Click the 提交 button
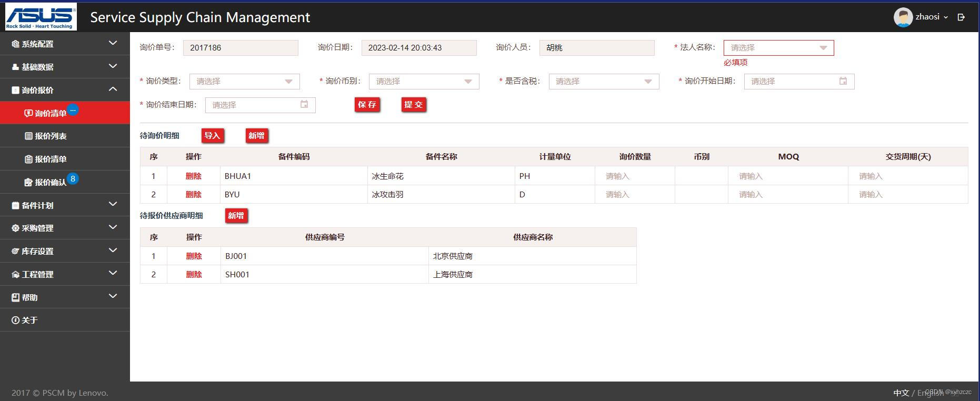 point(413,105)
